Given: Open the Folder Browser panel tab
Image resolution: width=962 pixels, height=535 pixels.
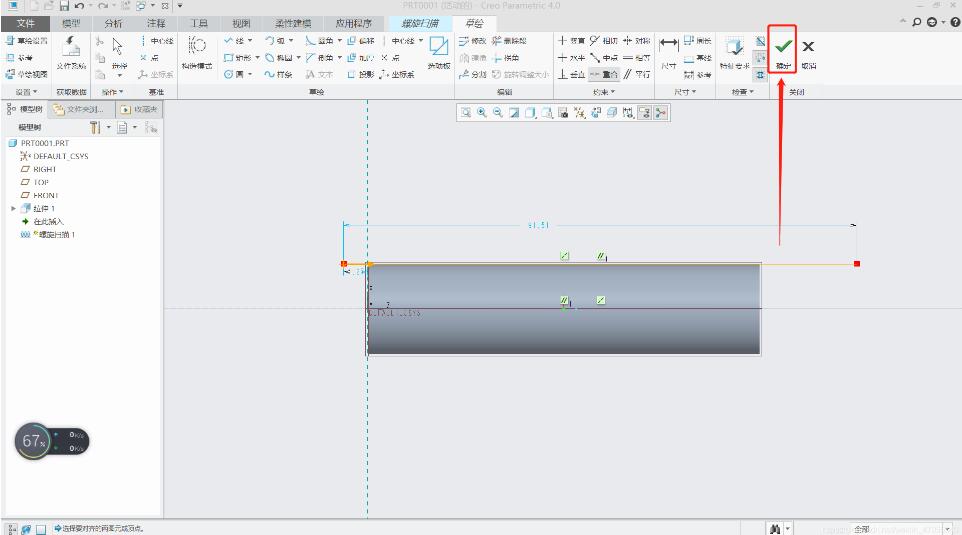Looking at the screenshot, I should click(x=81, y=109).
